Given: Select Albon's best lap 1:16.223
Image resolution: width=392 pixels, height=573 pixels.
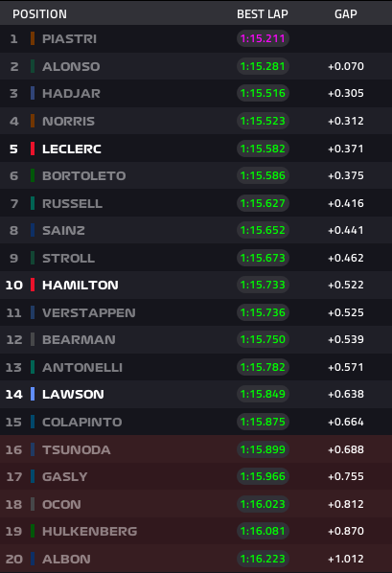Looking at the screenshot, I should [263, 559].
